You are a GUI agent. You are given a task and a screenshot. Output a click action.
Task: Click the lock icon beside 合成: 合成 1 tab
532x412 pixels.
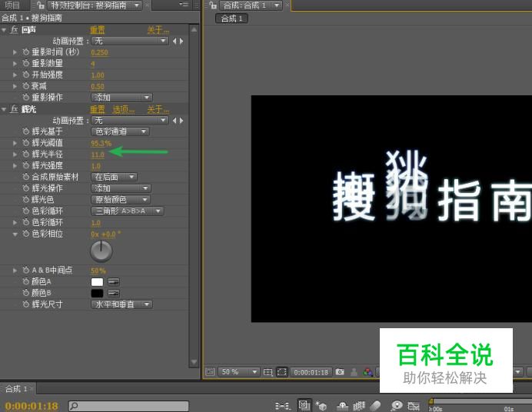coord(213,5)
